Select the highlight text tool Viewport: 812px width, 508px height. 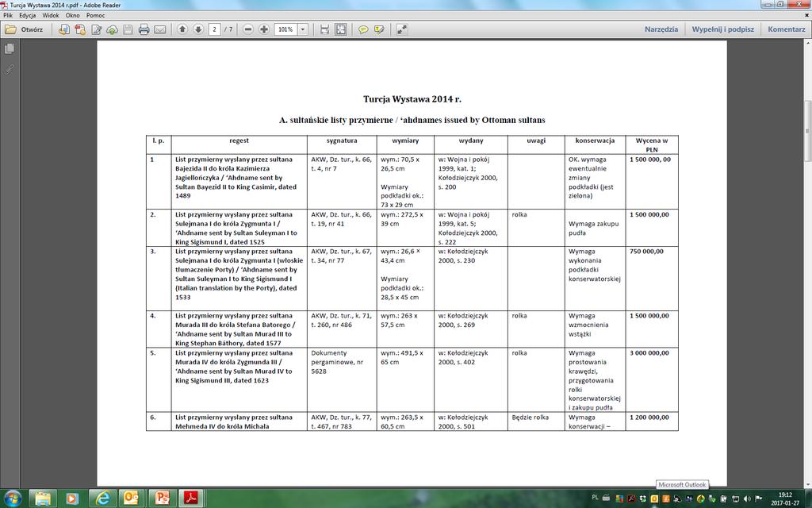point(380,29)
